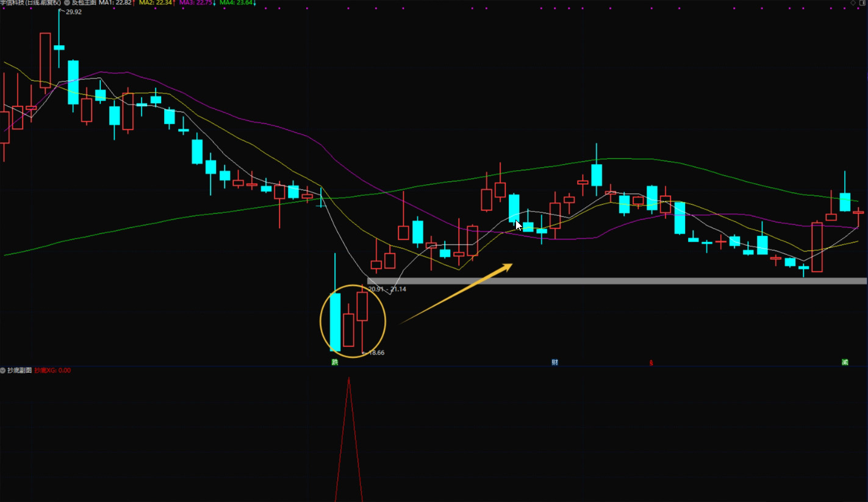The height and width of the screenshot is (502, 868).
Task: Open the 抄底副图 sub-indicator selector
Action: [20, 370]
